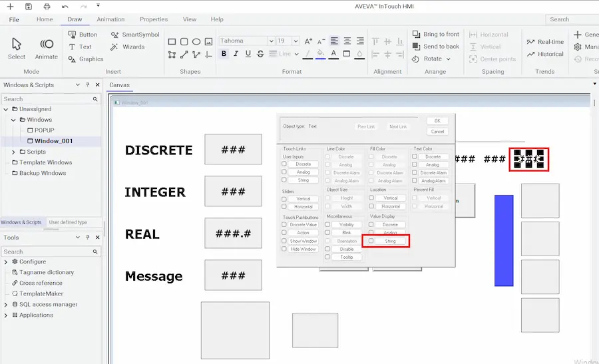
Task: Insert Graphics from the ribbon
Action: tap(86, 59)
